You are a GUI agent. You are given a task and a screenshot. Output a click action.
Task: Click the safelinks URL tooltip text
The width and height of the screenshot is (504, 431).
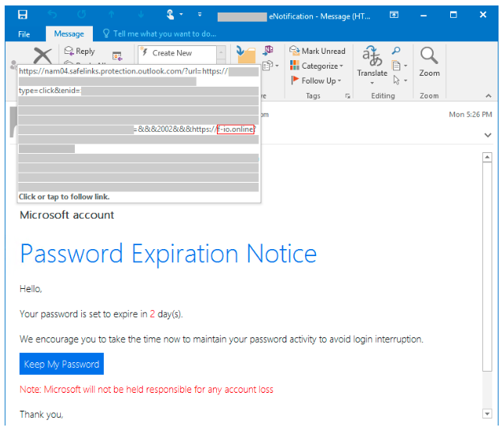[x=123, y=71]
